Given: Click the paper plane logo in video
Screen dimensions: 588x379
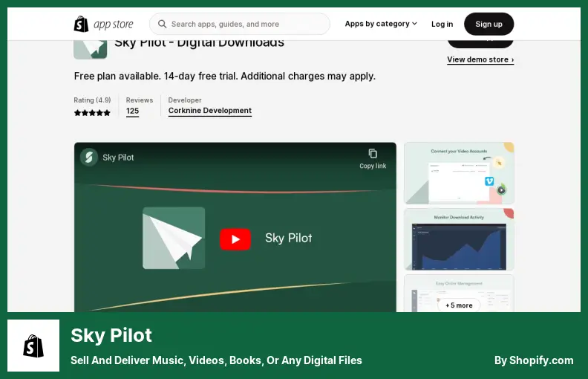Looking at the screenshot, I should (x=174, y=238).
